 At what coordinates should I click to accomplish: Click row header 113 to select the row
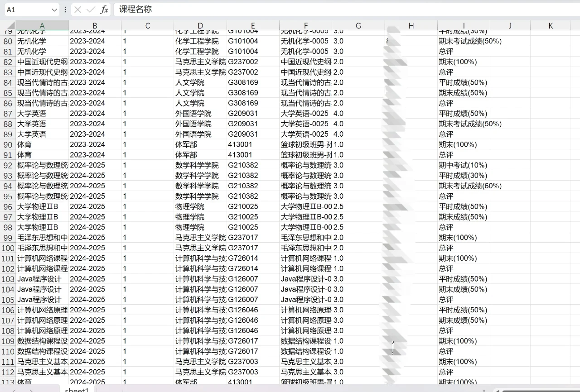7,382
